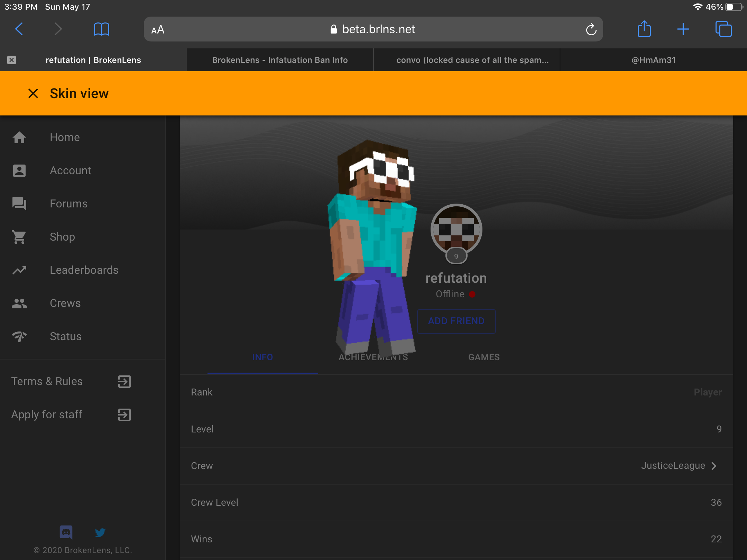
Task: Expand the JusticeLeague crew chevron
Action: [714, 466]
